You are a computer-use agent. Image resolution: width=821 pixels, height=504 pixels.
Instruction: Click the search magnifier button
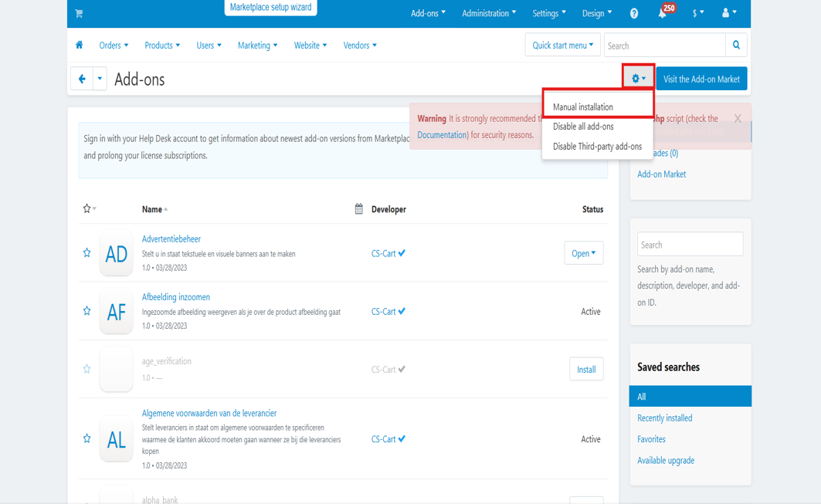(737, 45)
